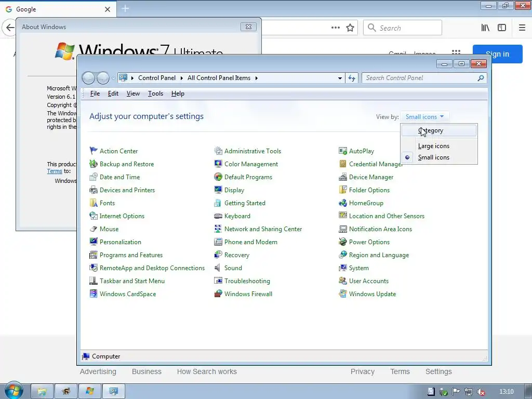Click Firefox Search box
This screenshot has width=532, height=399.
(x=403, y=28)
